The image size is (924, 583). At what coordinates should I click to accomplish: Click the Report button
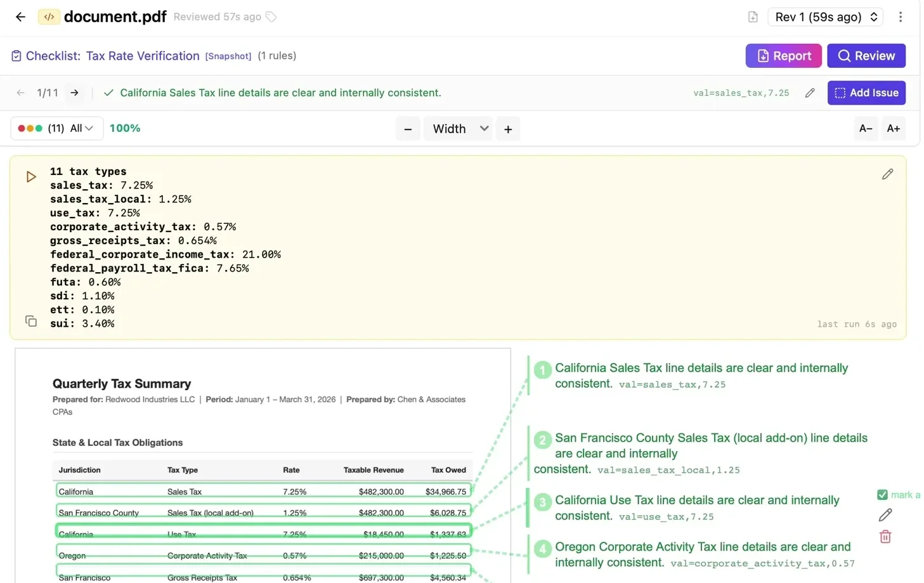tap(783, 56)
